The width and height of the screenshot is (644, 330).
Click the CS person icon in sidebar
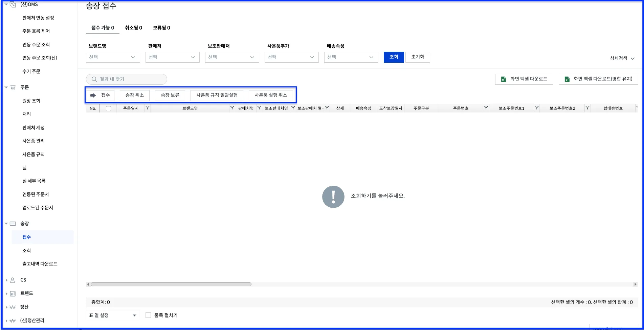tap(13, 280)
